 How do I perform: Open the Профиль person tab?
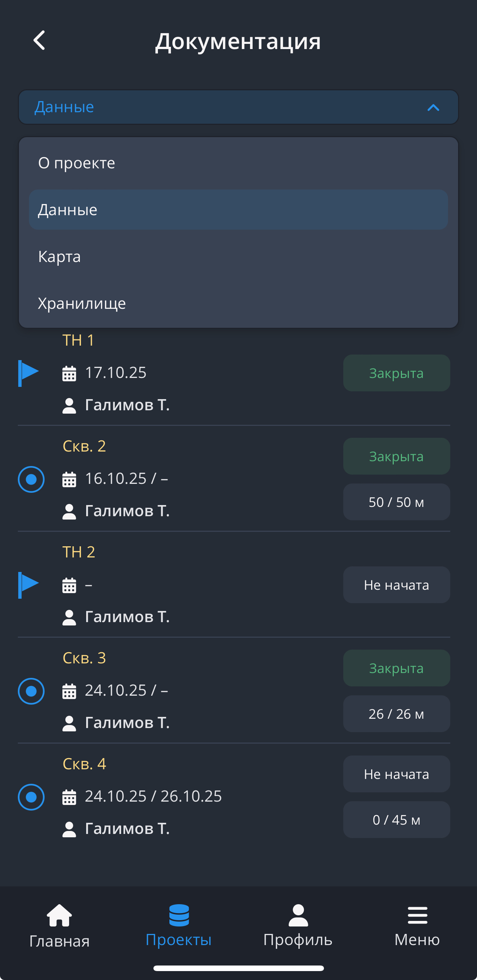click(x=298, y=926)
